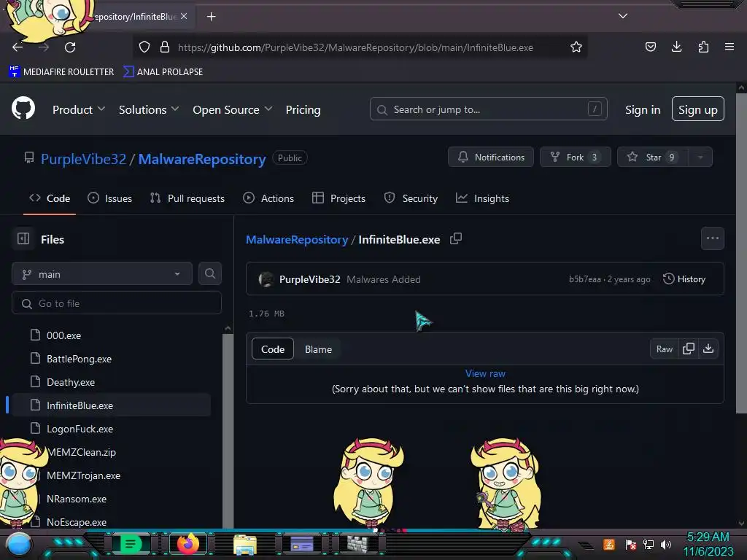Open commit b5b7eaa
Viewport: 747px width, 560px height.
[x=584, y=279]
